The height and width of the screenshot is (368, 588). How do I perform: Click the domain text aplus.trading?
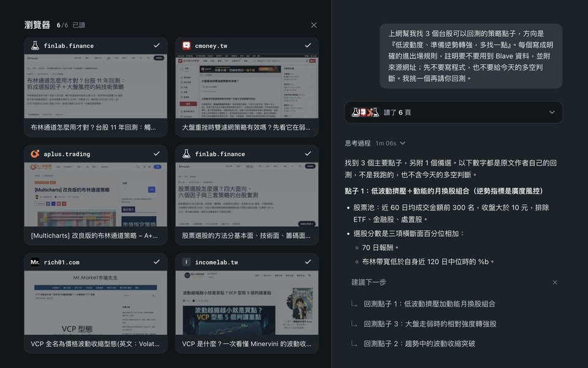pos(67,154)
